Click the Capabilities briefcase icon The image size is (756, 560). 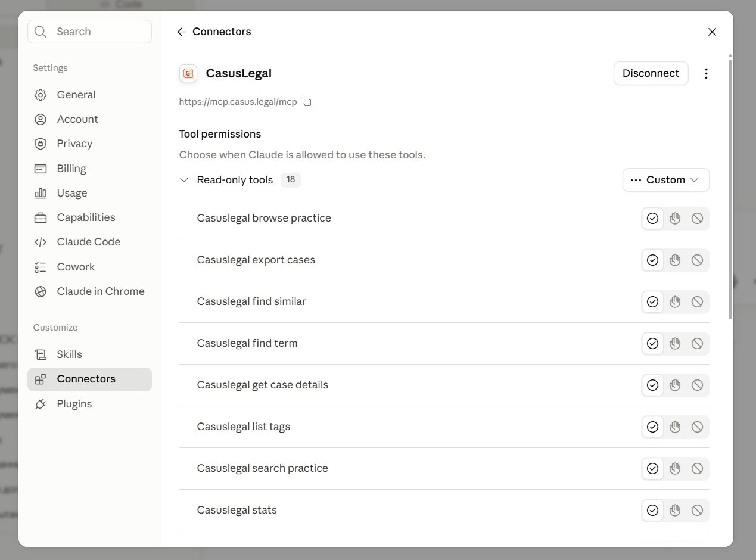pyautogui.click(x=41, y=217)
